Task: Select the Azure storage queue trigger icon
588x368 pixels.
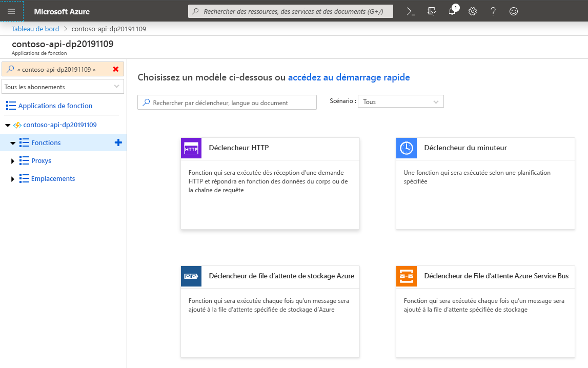Action: [191, 276]
